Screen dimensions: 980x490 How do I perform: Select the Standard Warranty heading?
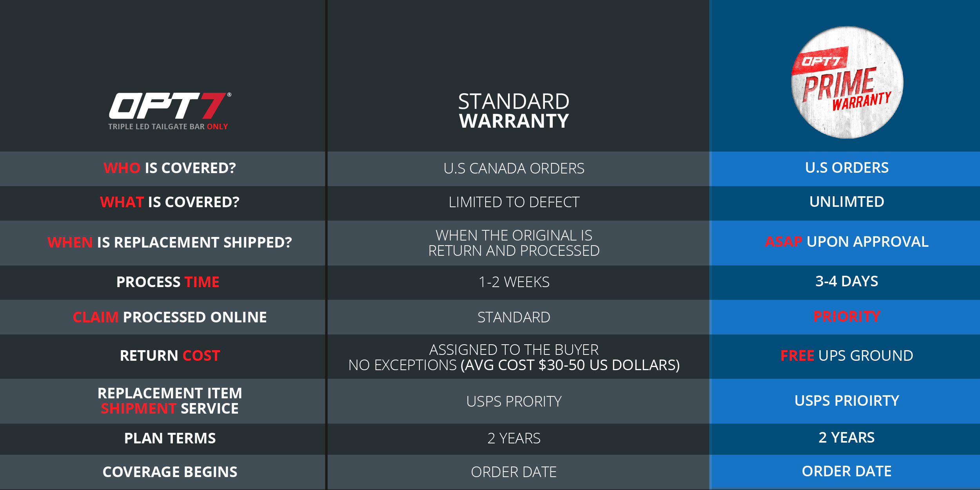click(x=514, y=111)
